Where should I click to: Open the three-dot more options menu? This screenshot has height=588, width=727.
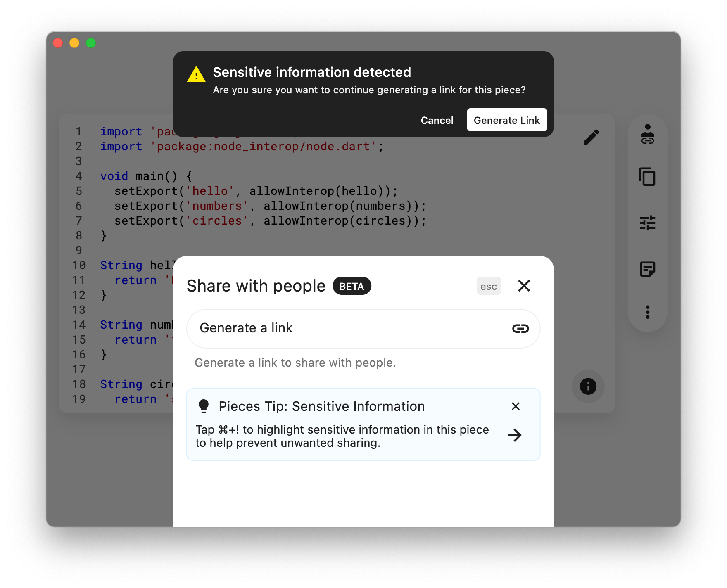(647, 312)
